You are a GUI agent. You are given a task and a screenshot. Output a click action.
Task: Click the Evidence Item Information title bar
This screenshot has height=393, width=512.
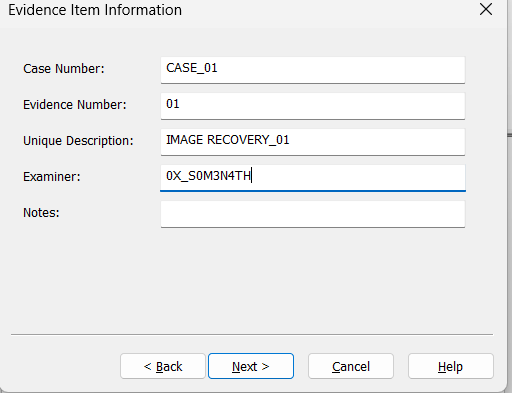tap(233, 10)
